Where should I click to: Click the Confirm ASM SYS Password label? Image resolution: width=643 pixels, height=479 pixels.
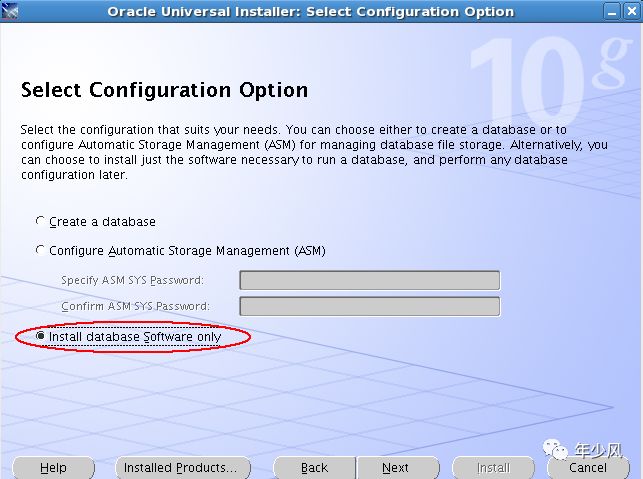click(134, 306)
